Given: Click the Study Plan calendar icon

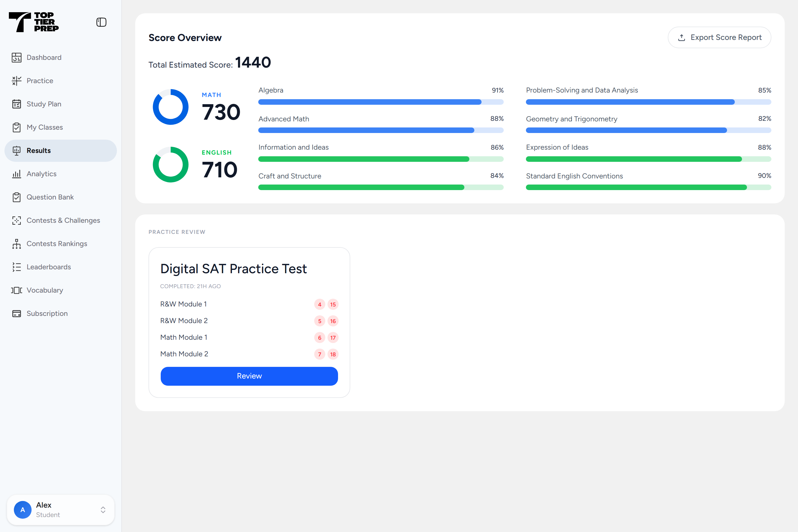Looking at the screenshot, I should pyautogui.click(x=17, y=104).
